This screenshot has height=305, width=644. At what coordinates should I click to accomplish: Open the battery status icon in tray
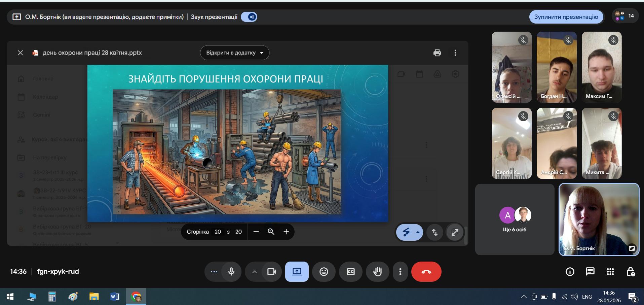544,297
